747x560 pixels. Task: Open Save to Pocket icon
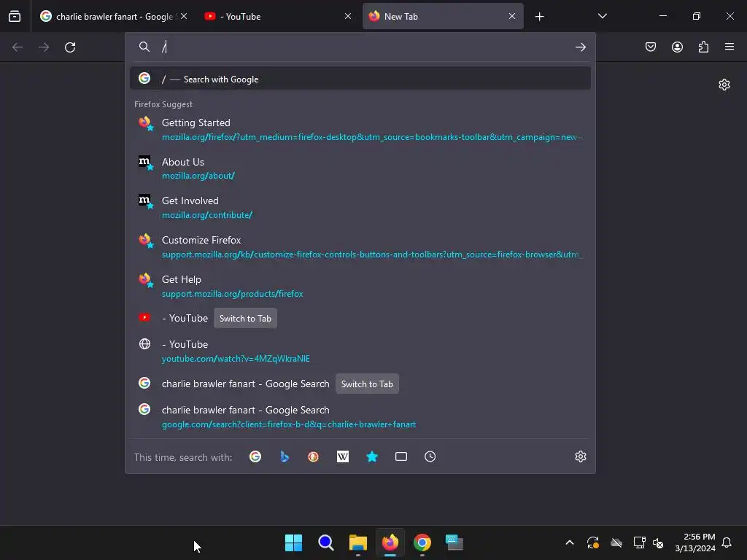pyautogui.click(x=651, y=47)
